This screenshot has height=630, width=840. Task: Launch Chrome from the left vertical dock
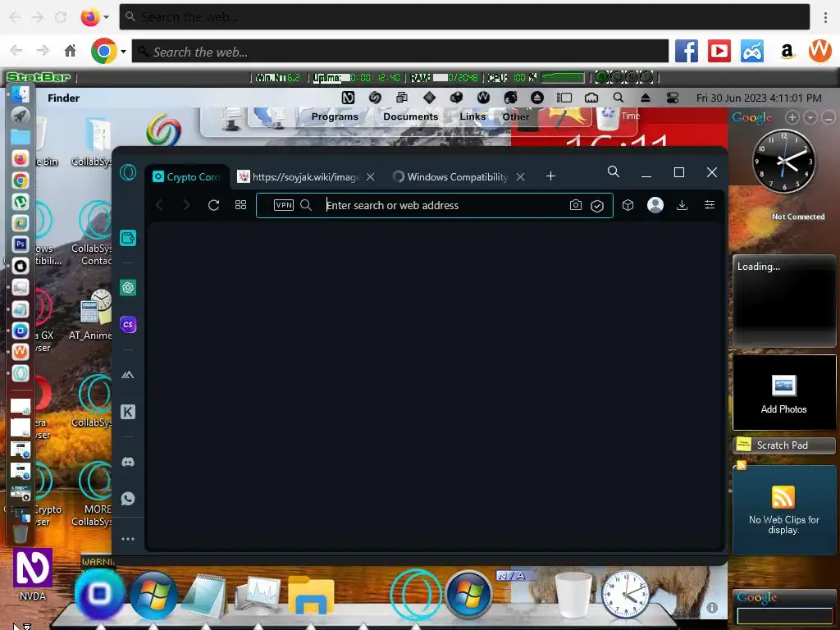point(21,180)
